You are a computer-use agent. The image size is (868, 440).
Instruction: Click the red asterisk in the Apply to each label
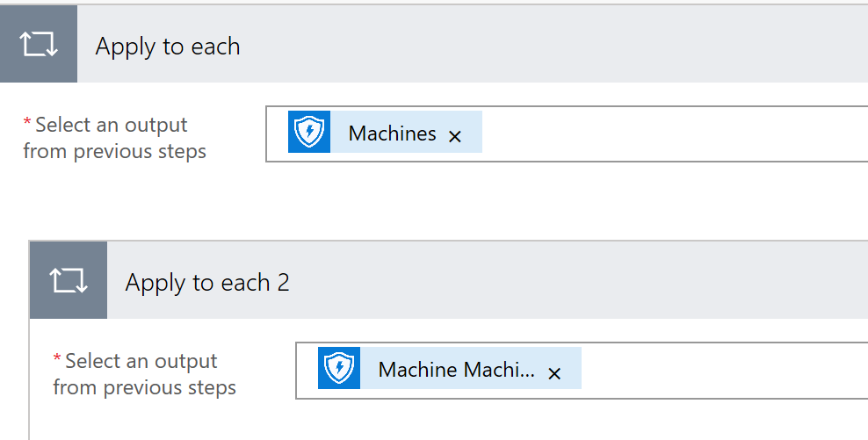click(x=27, y=122)
